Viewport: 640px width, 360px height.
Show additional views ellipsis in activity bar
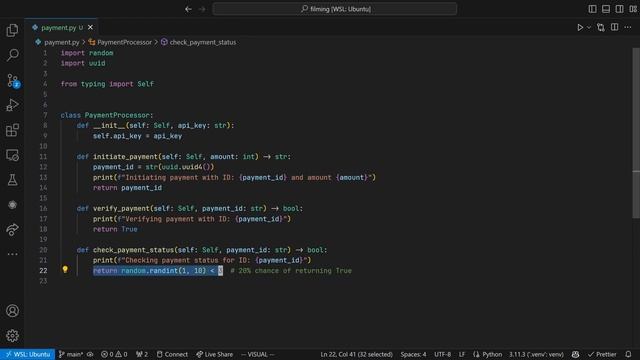[12, 254]
